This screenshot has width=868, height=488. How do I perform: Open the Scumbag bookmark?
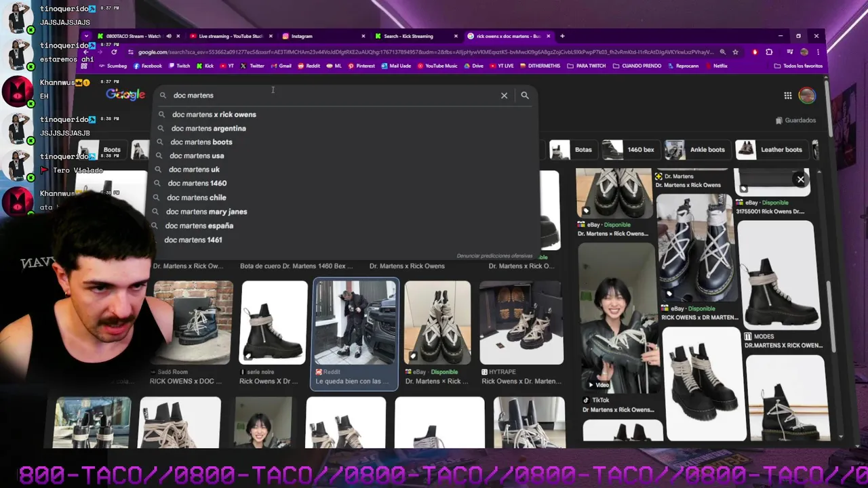[x=113, y=66]
